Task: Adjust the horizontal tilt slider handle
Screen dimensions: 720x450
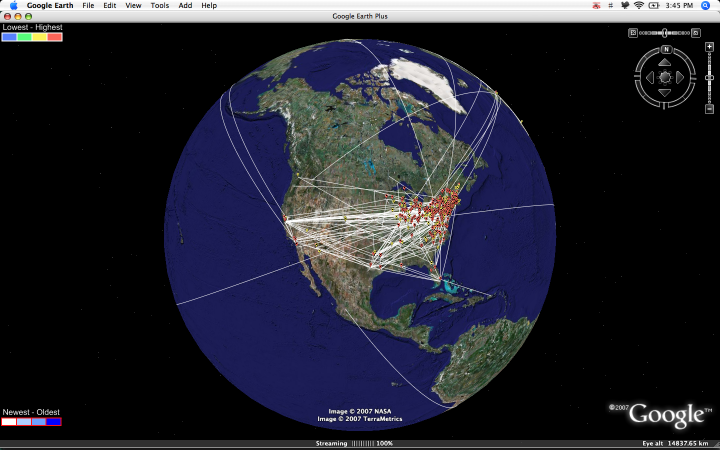Action: coord(664,33)
